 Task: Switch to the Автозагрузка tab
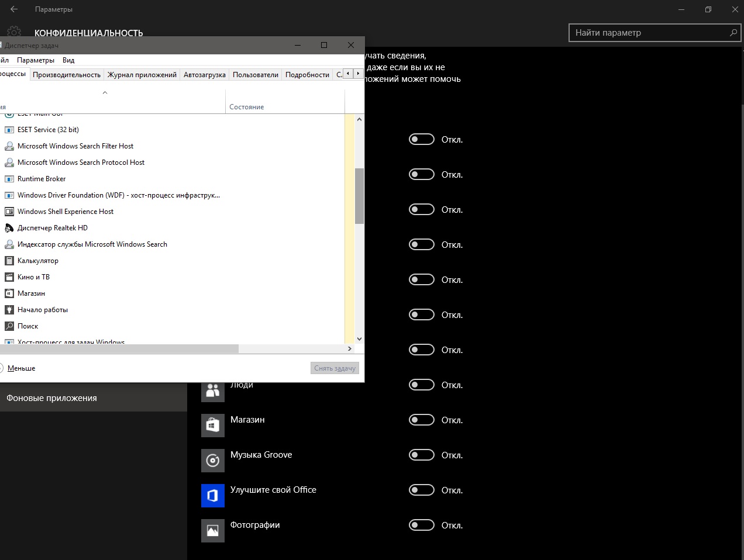click(205, 75)
